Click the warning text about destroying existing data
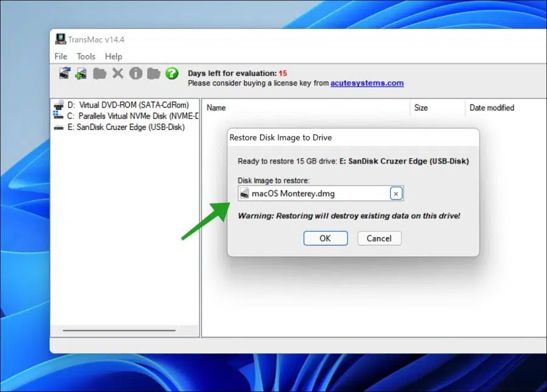547x392 pixels. coord(349,216)
